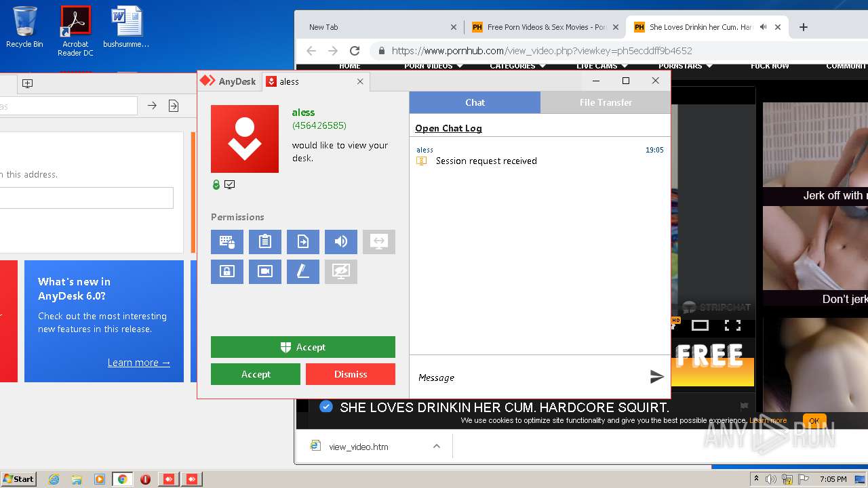Open the bushsumme Word document on desktop
The height and width of the screenshot is (488, 868).
point(126,27)
